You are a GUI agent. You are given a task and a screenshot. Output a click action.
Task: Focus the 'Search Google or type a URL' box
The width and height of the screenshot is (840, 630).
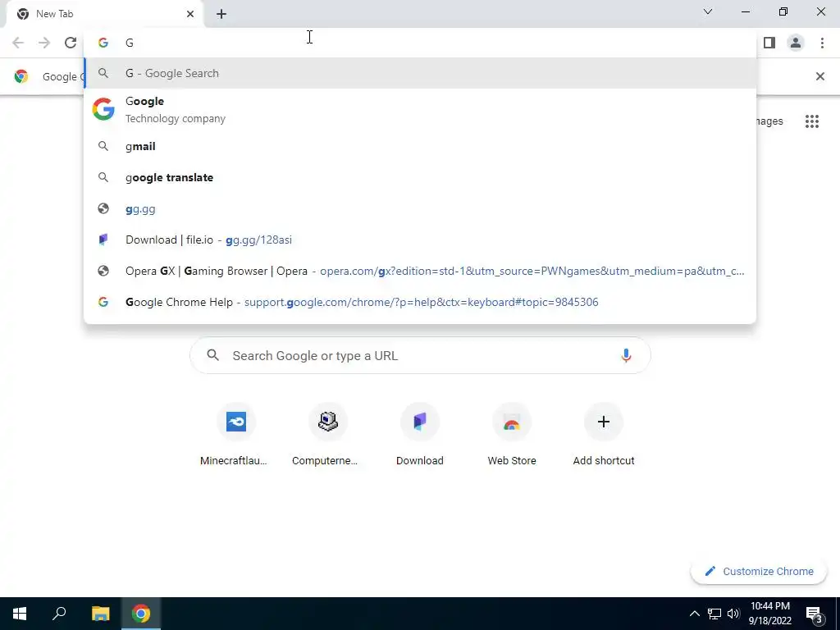[420, 356]
